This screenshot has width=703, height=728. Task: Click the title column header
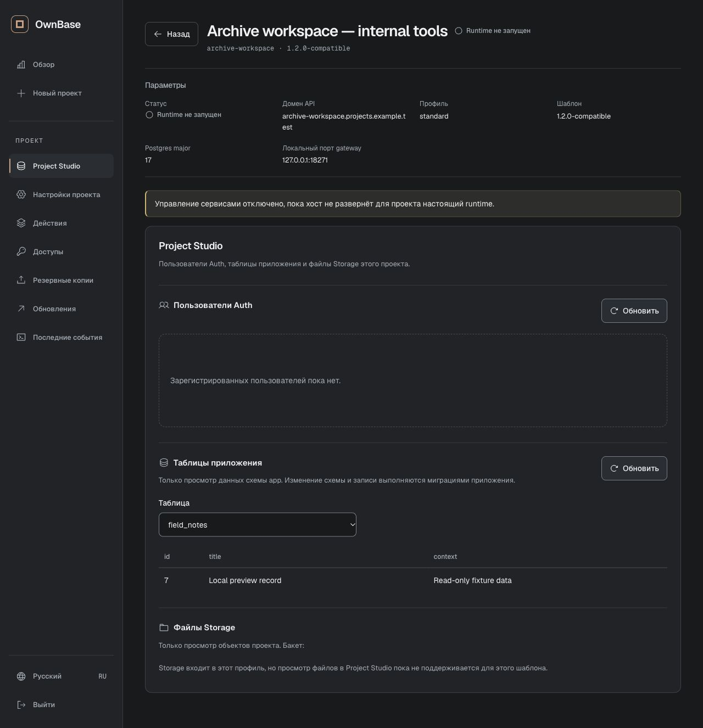tap(215, 557)
